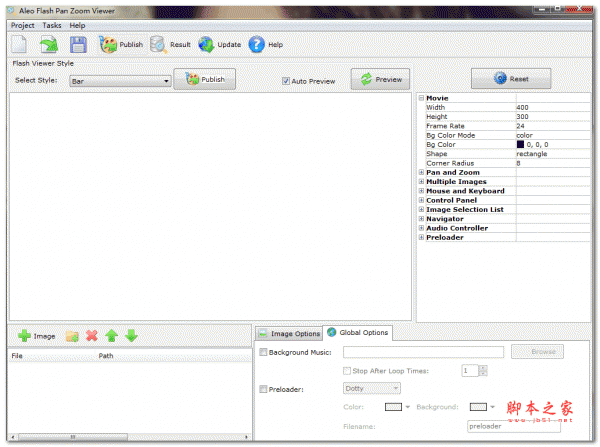Expand the Mouse and Keyboard group

pos(421,191)
